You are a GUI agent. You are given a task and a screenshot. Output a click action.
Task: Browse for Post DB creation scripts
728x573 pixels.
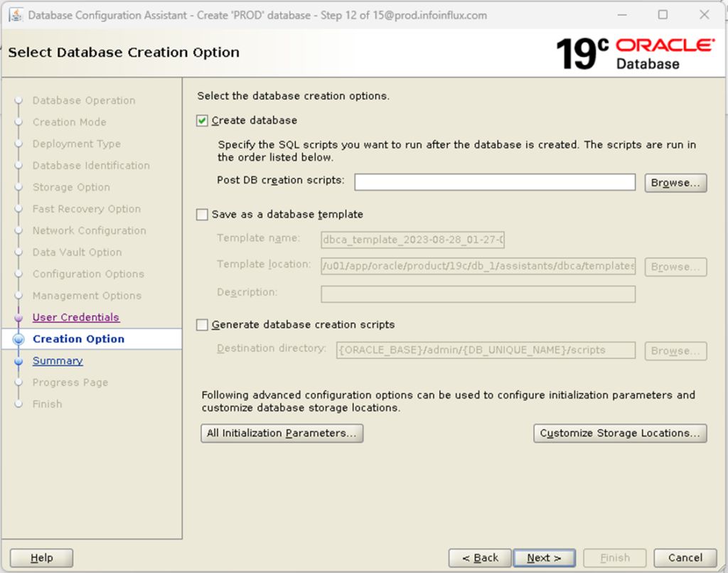point(675,183)
